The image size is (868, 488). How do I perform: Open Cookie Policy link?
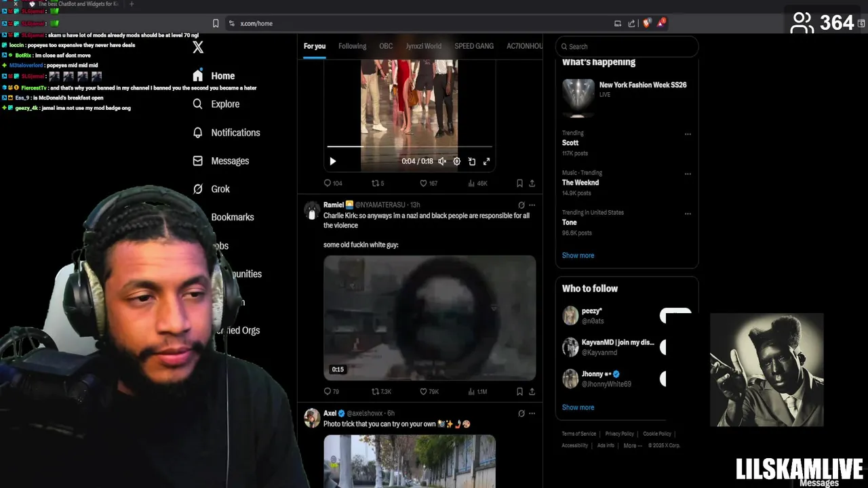[657, 434]
